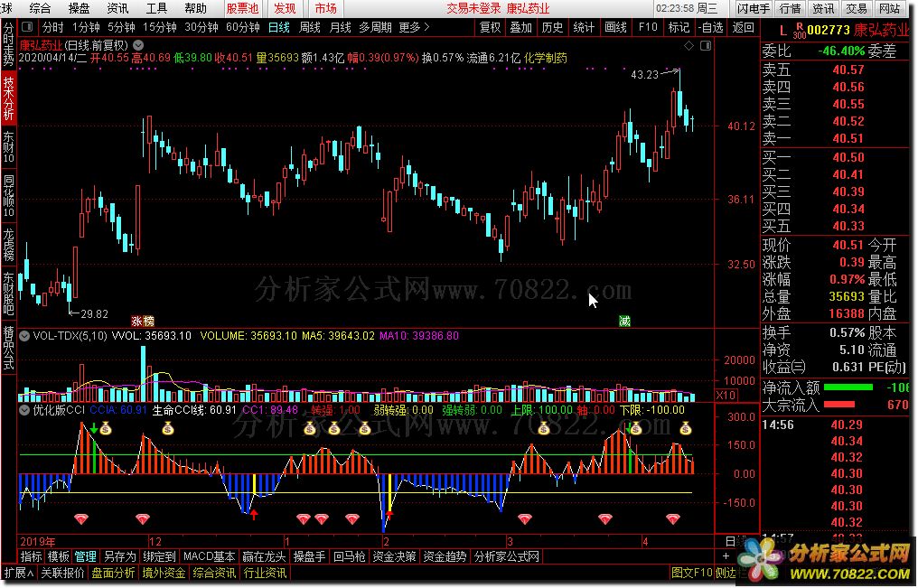Select the 日线 daily period
This screenshot has height=588, width=918.
click(x=278, y=27)
